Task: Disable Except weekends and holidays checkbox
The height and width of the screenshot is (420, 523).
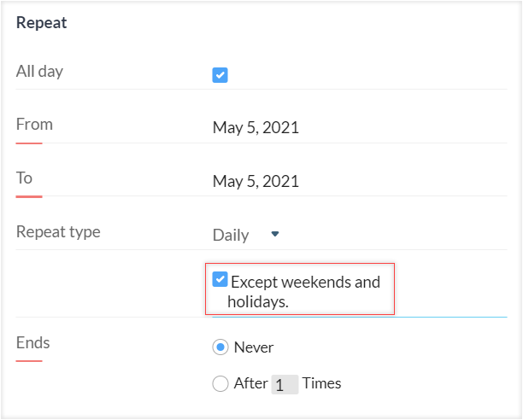Action: pos(220,279)
